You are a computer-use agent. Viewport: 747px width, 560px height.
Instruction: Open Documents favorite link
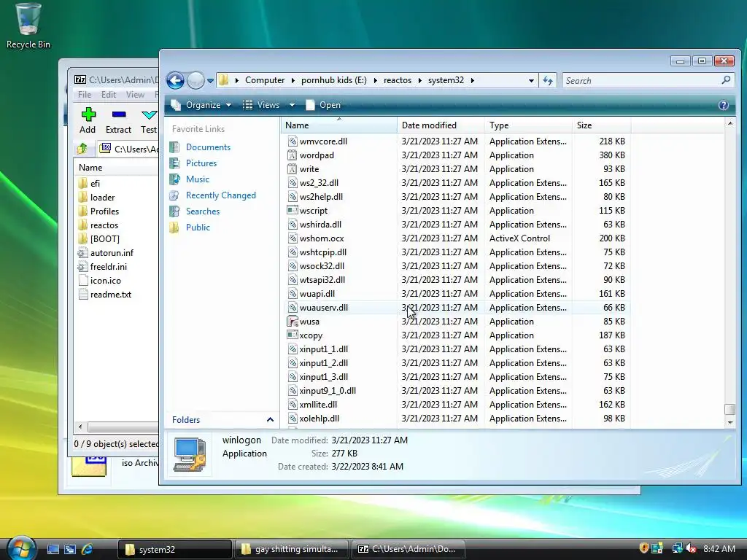(x=208, y=147)
